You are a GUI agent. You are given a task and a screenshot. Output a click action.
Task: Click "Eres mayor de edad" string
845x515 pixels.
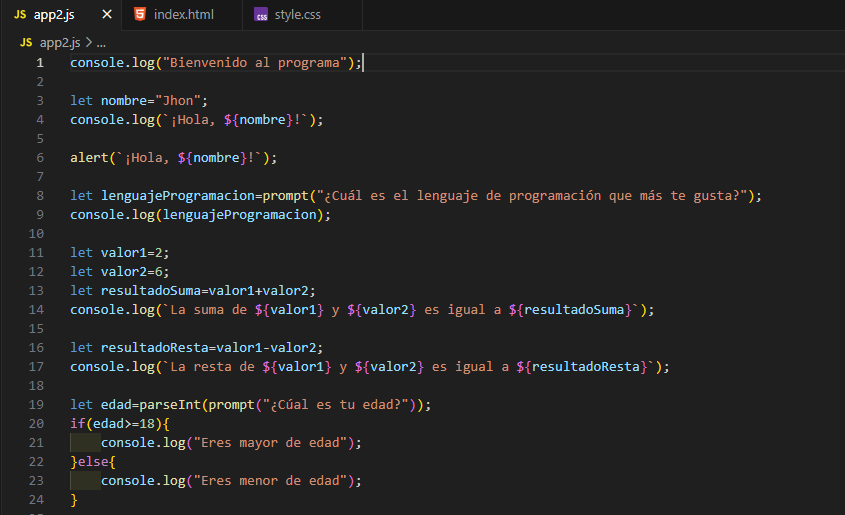pyautogui.click(x=270, y=443)
